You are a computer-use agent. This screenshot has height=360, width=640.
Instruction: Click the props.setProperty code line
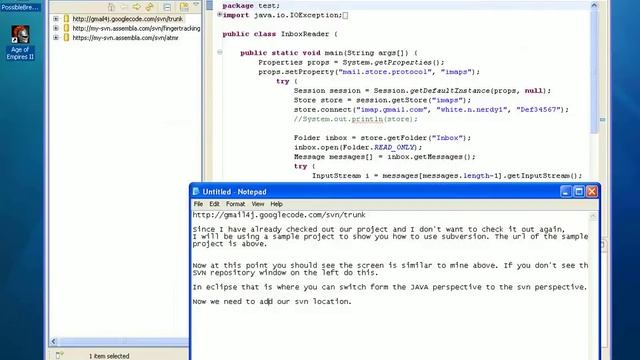(x=369, y=71)
